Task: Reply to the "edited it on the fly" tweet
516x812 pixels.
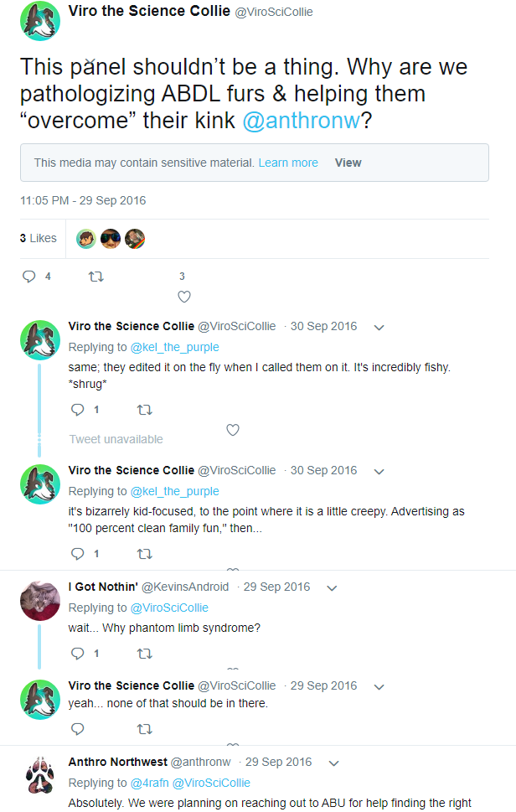Action: (78, 410)
